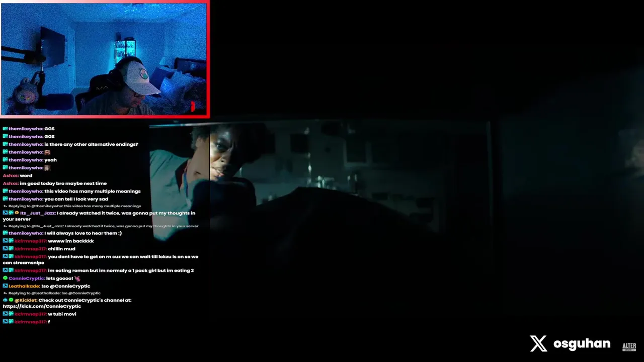Click the X logo beside osguhan
This screenshot has height=362, width=644.
[x=538, y=344]
